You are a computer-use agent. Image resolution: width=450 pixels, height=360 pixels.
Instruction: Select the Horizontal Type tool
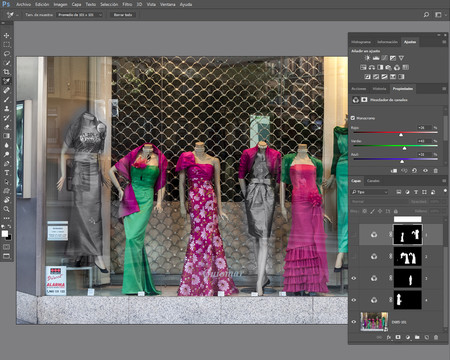click(6, 173)
